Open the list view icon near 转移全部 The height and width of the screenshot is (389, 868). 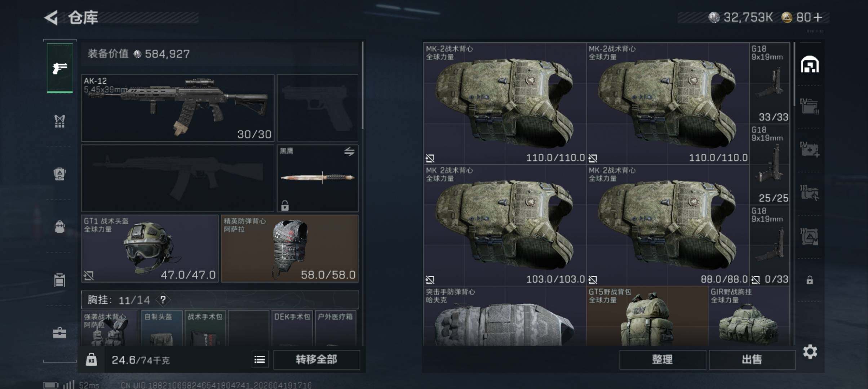coord(260,359)
